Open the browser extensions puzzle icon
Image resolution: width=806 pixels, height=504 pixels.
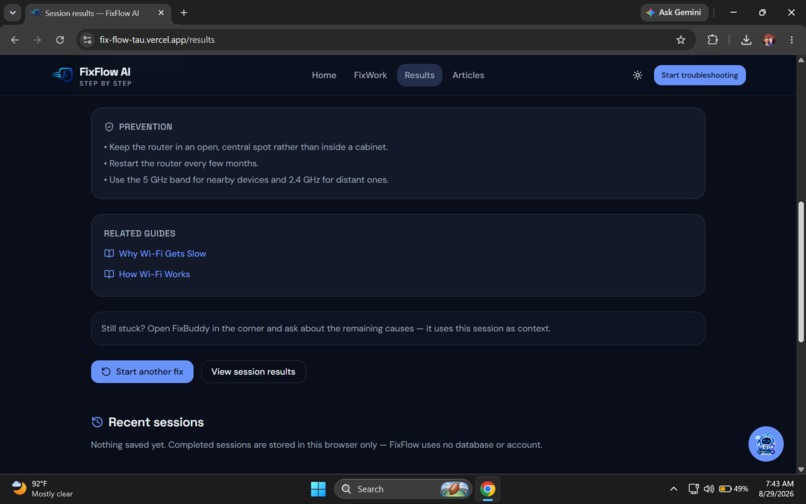coord(712,40)
